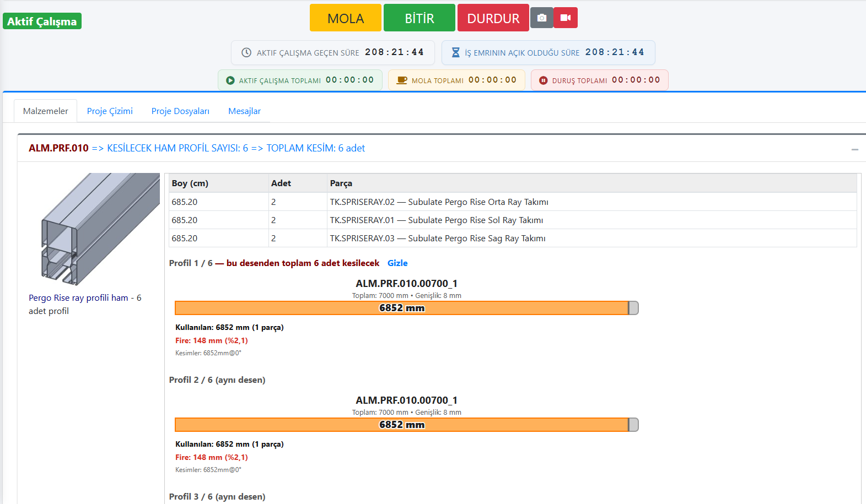Click the hourglass icon for work order duration

pyautogui.click(x=456, y=52)
